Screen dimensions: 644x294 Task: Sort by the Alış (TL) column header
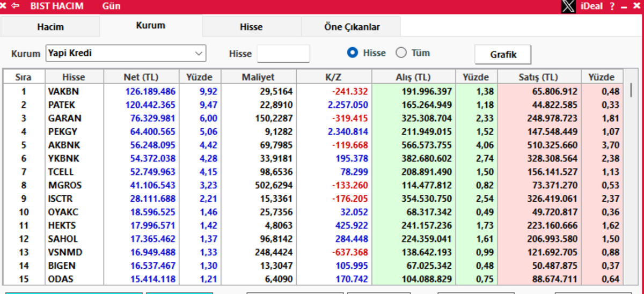click(413, 77)
